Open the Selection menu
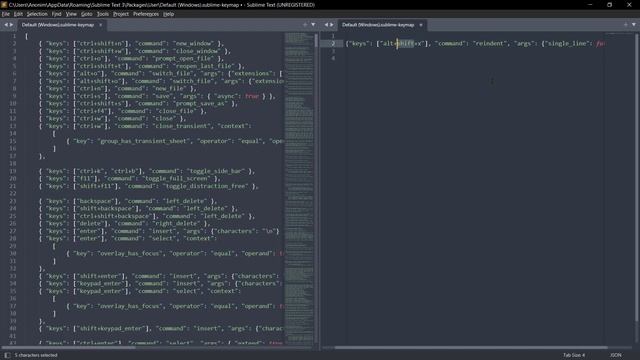640x360 pixels. (37, 14)
